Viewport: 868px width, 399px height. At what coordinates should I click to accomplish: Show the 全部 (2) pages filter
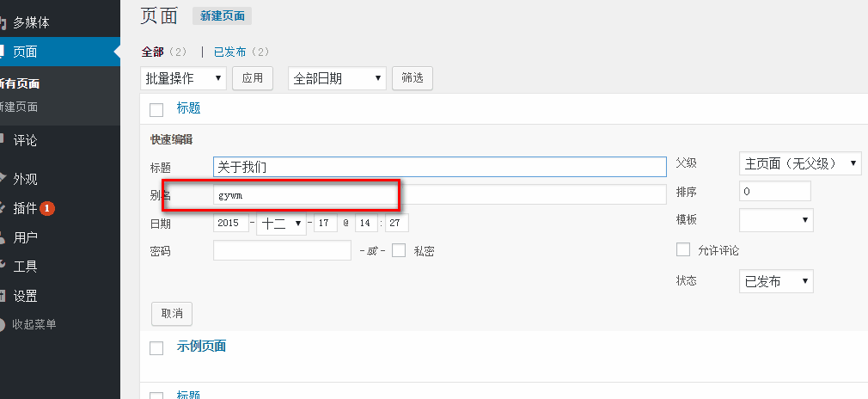(164, 52)
